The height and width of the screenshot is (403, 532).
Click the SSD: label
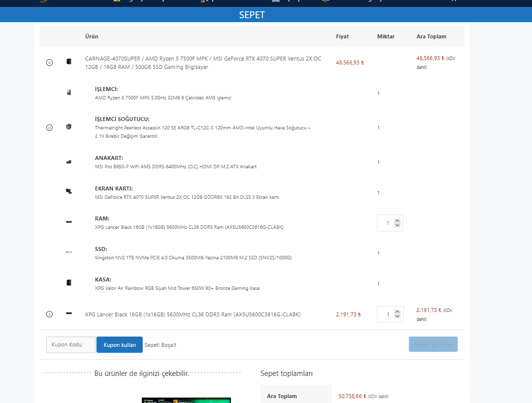(x=101, y=249)
